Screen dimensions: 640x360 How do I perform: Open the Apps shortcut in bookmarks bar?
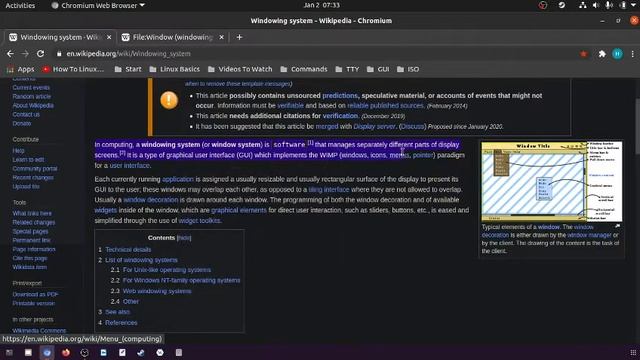pyautogui.click(x=20, y=69)
